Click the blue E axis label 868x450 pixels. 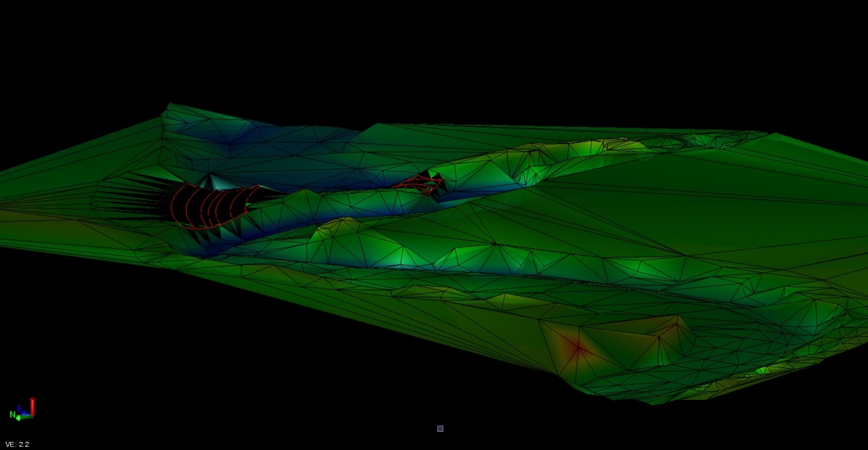pos(20,408)
